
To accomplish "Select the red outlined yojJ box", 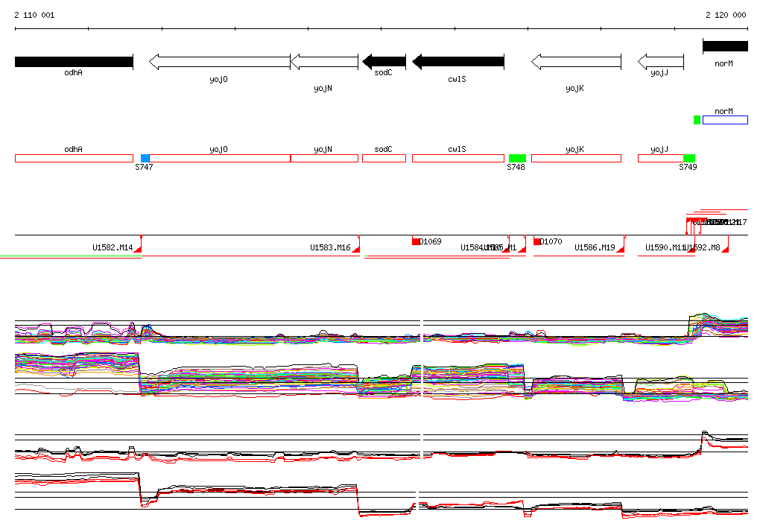I will (661, 158).
